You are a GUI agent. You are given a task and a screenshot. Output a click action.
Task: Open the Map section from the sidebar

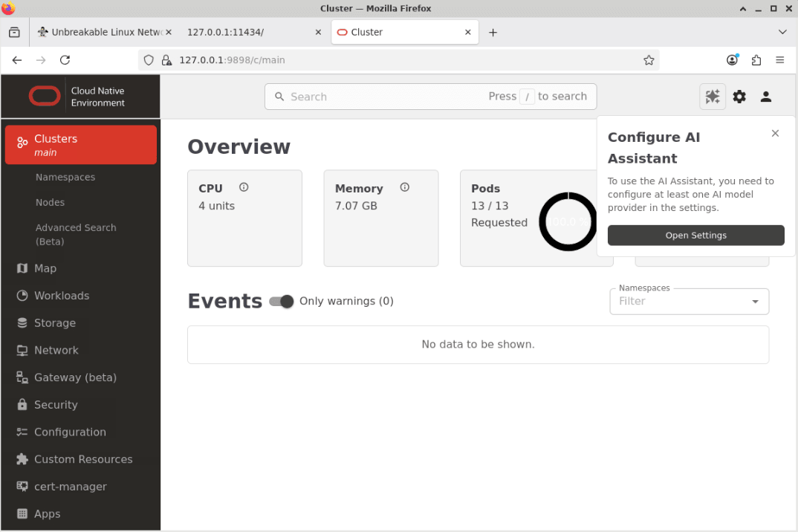click(45, 267)
